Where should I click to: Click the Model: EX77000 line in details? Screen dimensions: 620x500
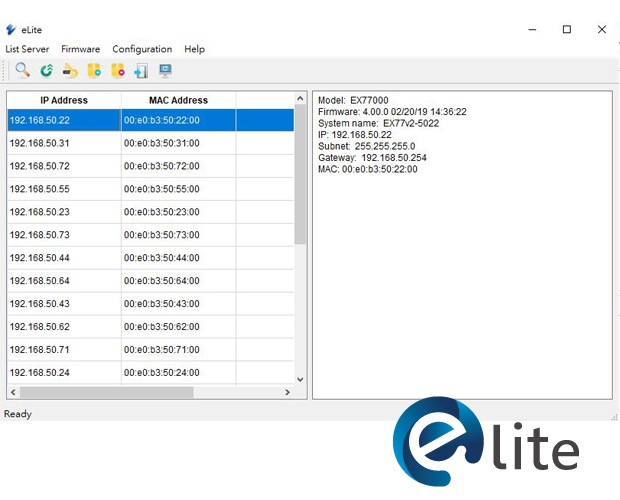coord(353,100)
